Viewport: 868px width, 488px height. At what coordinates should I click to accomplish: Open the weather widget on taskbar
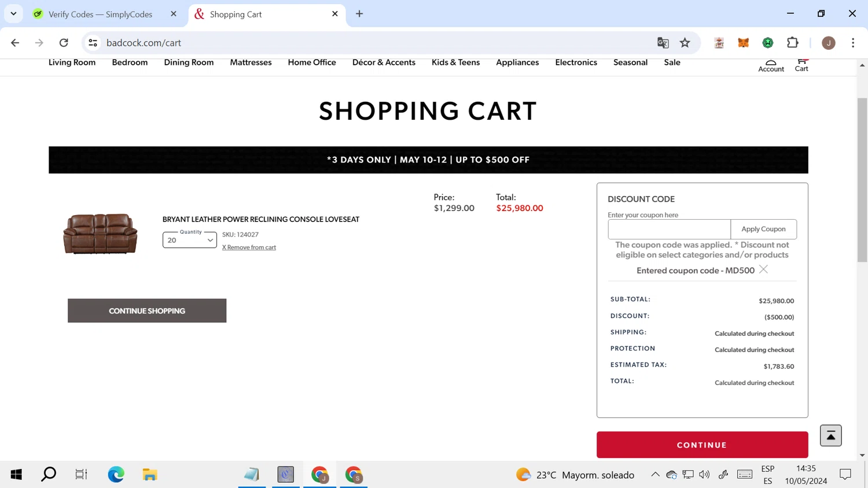pyautogui.click(x=575, y=475)
